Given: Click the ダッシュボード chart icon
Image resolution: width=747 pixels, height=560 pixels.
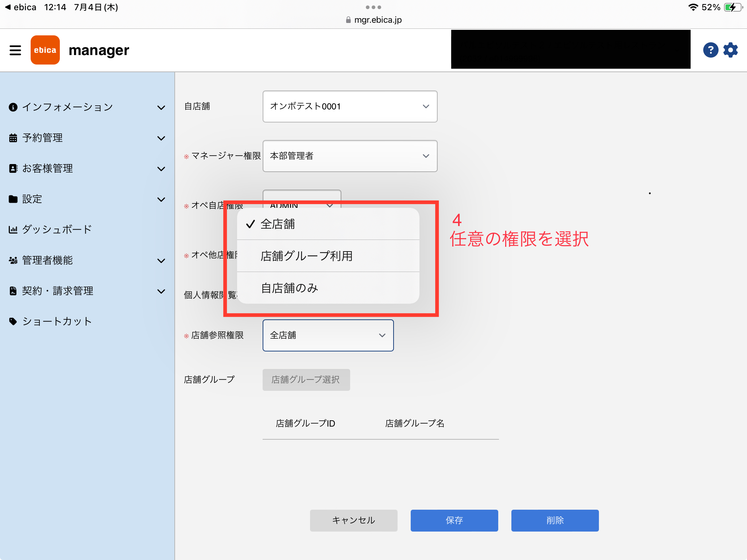Looking at the screenshot, I should tap(13, 230).
